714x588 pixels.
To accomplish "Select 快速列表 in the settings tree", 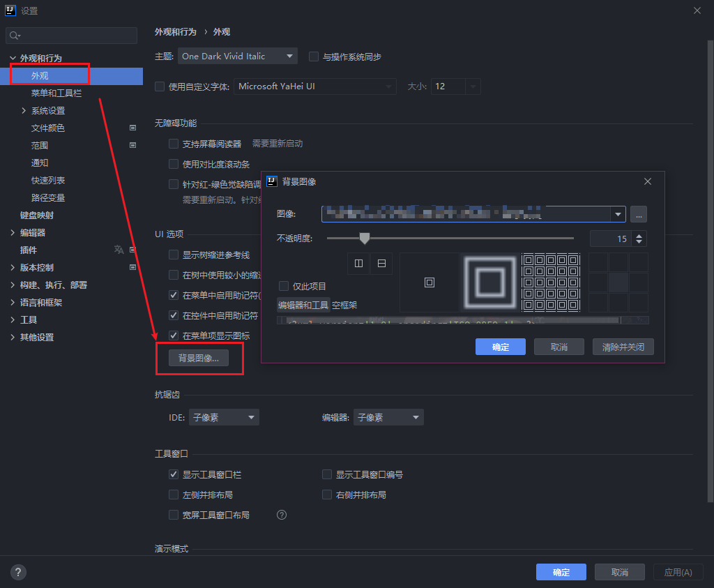I will [48, 181].
